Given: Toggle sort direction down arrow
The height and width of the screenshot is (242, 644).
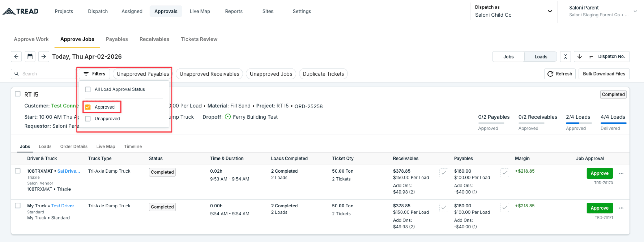Looking at the screenshot, I should pos(580,57).
